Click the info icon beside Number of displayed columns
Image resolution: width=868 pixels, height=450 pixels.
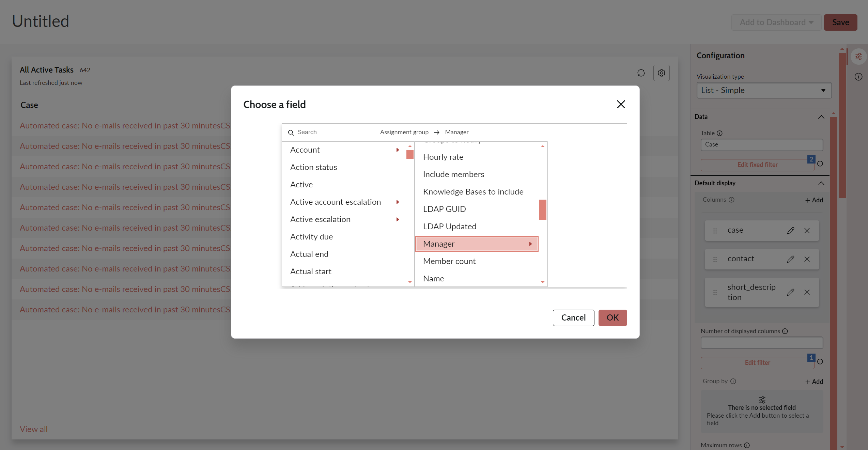coord(785,331)
